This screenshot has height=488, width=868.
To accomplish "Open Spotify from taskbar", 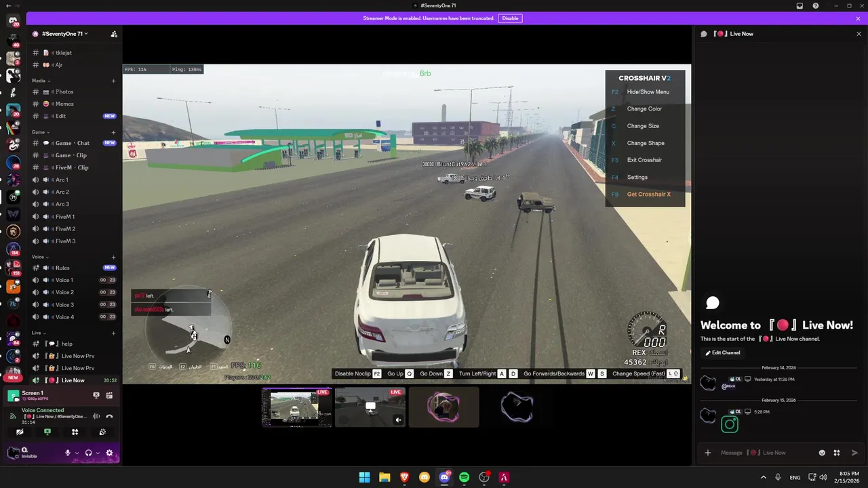I will [464, 477].
